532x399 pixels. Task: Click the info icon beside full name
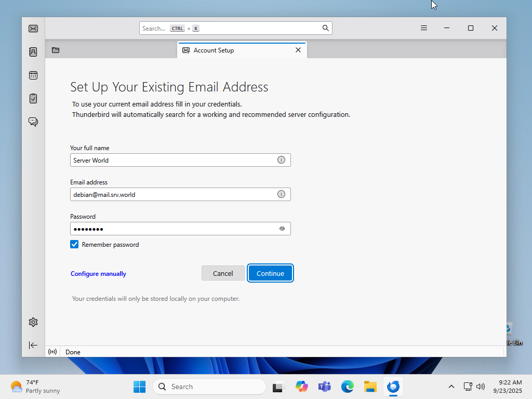coord(281,160)
